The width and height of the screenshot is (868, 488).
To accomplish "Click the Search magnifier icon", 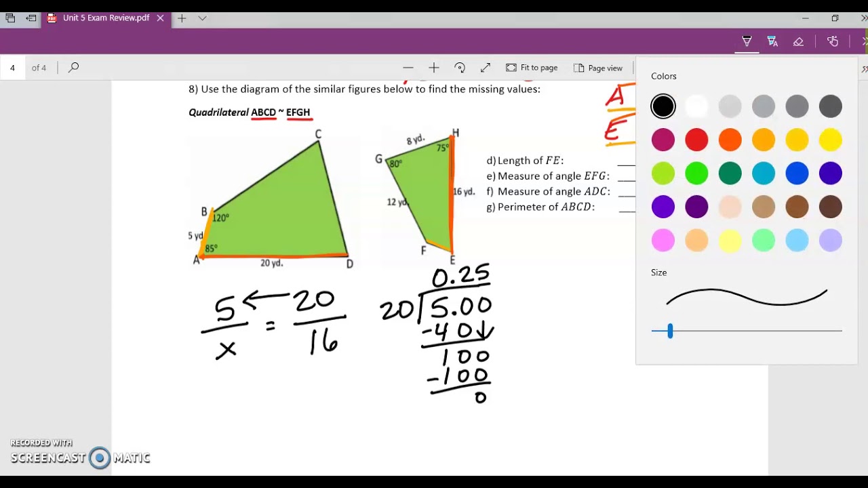I will click(x=74, y=68).
